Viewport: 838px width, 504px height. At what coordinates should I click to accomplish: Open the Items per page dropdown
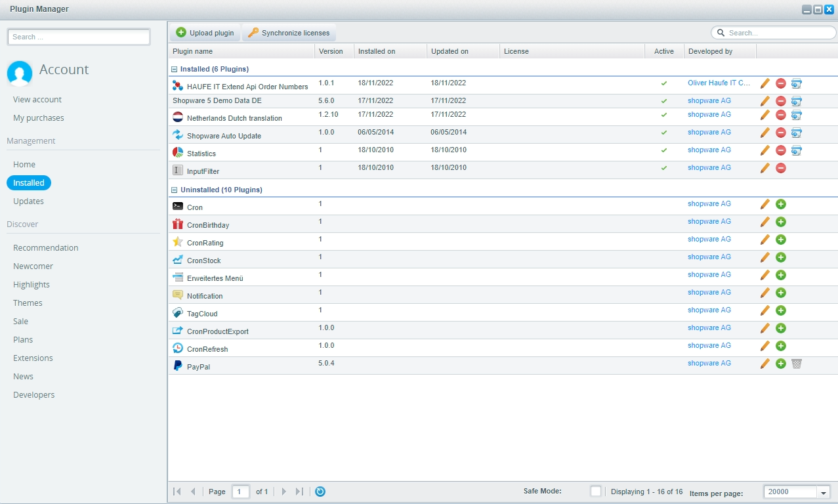(824, 492)
